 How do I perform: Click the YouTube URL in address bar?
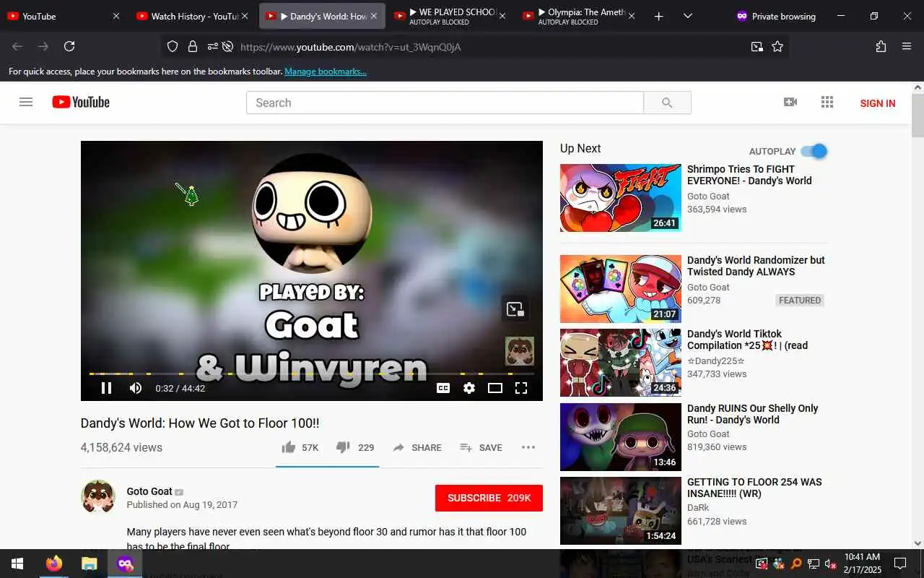350,47
